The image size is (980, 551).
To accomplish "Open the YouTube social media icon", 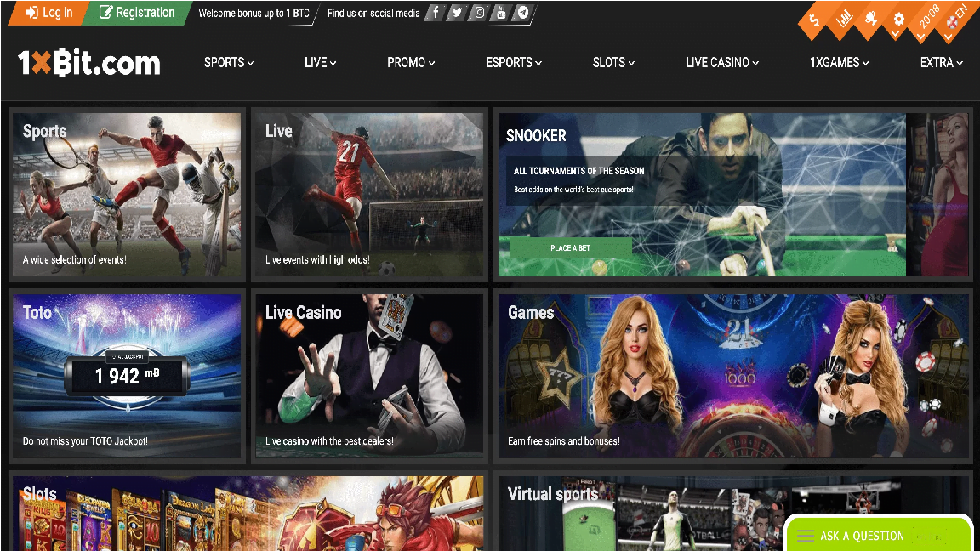I will pyautogui.click(x=501, y=13).
